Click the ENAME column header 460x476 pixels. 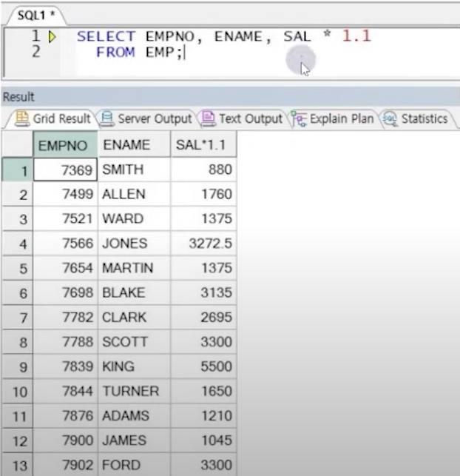(x=135, y=145)
